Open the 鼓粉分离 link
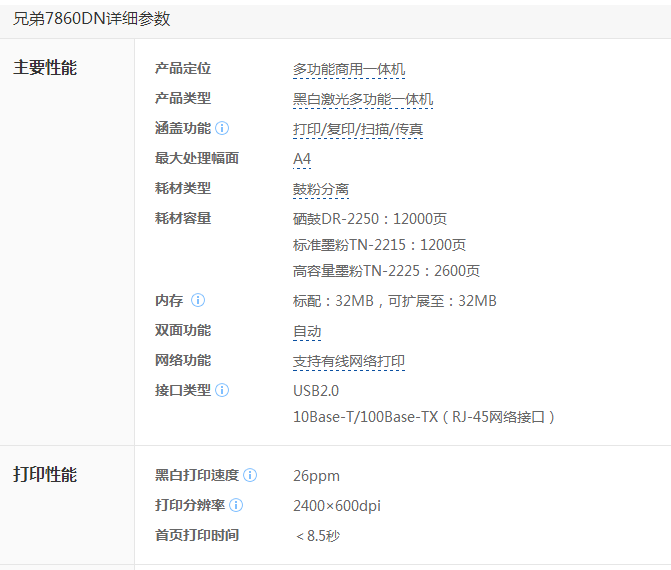Viewport: 671px width, 570px height. point(321,189)
